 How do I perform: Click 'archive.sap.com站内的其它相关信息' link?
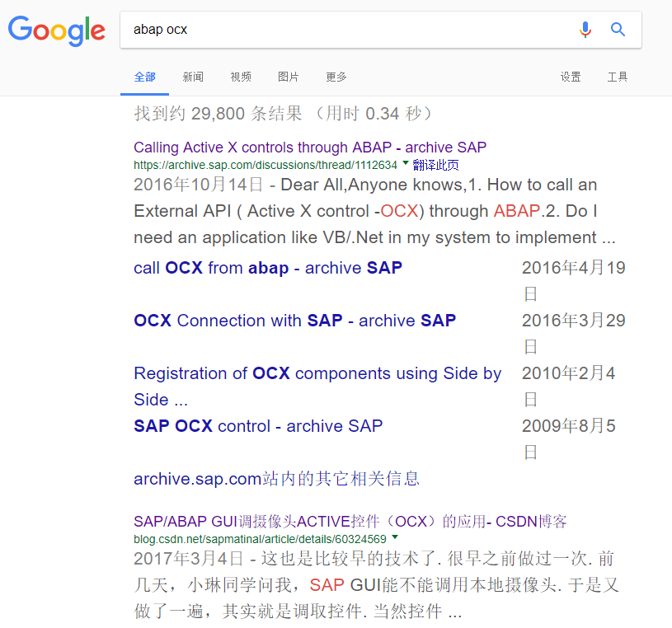(276, 479)
